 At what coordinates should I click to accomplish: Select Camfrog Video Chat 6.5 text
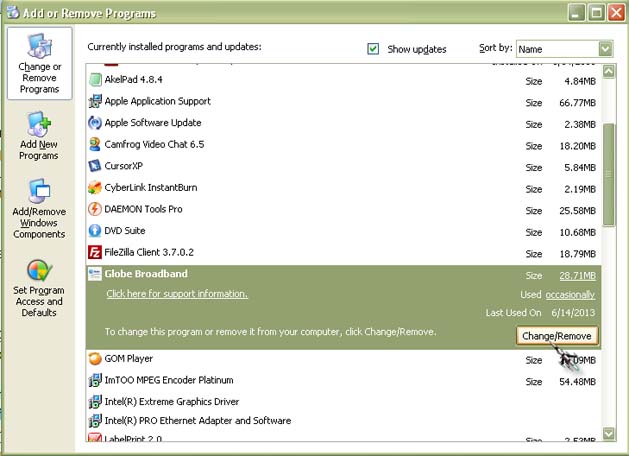click(x=154, y=144)
